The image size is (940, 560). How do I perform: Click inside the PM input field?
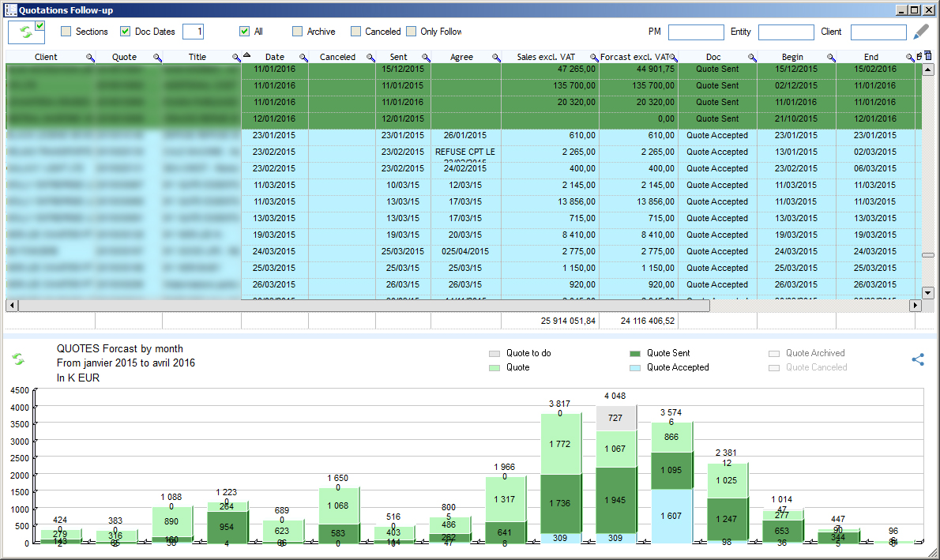tap(695, 32)
